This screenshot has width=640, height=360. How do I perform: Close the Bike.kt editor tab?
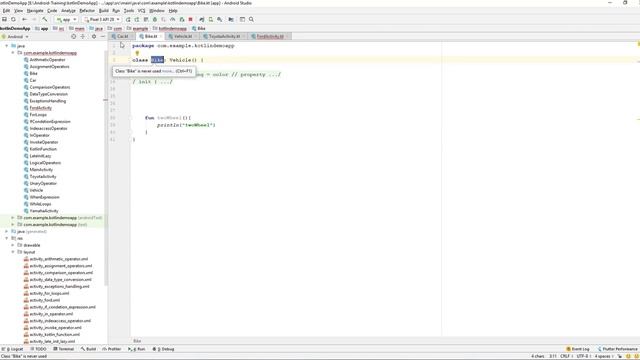click(x=161, y=36)
